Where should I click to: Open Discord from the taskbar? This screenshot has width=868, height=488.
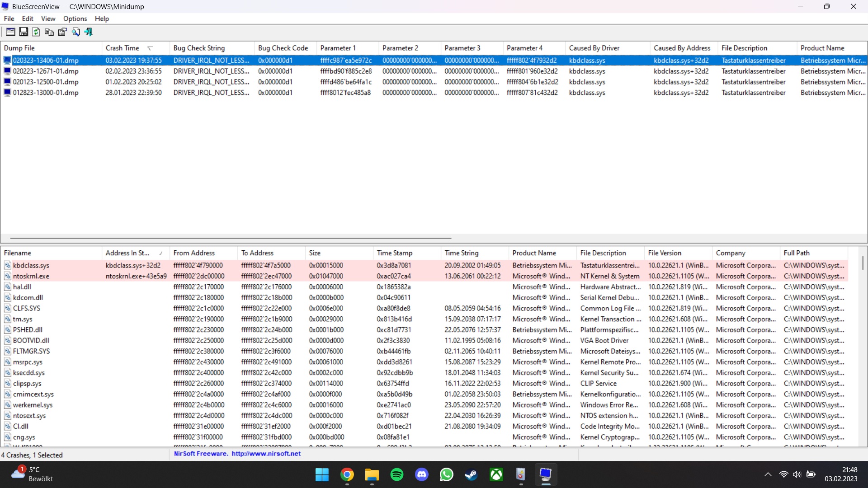click(421, 475)
